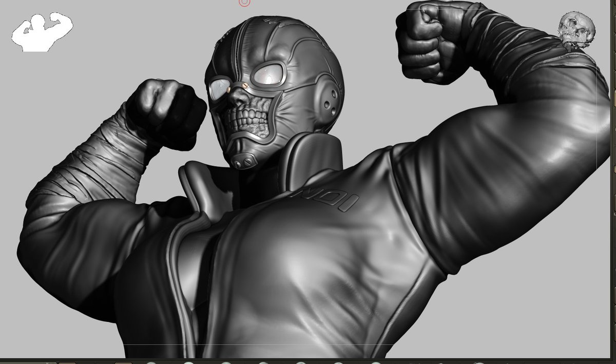616x364 pixels.
Task: Click the white silhouette thumbnail preview
Action: tap(42, 32)
